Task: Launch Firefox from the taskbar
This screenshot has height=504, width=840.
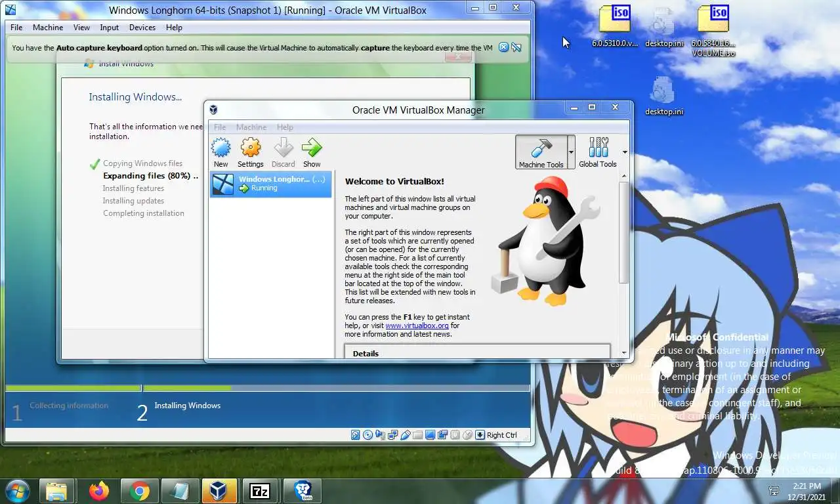Action: pos(99,491)
